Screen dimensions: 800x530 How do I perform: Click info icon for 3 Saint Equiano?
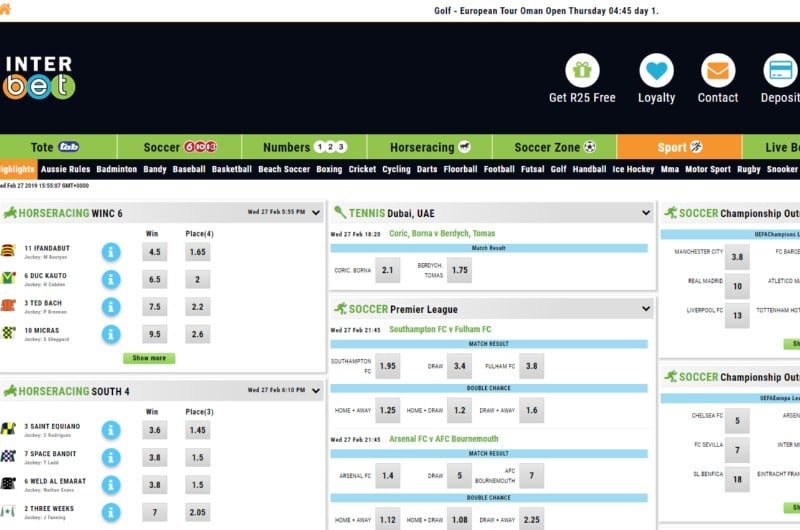tap(111, 430)
